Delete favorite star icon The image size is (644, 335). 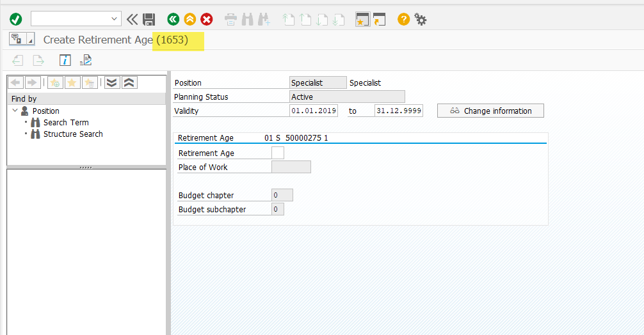[90, 82]
